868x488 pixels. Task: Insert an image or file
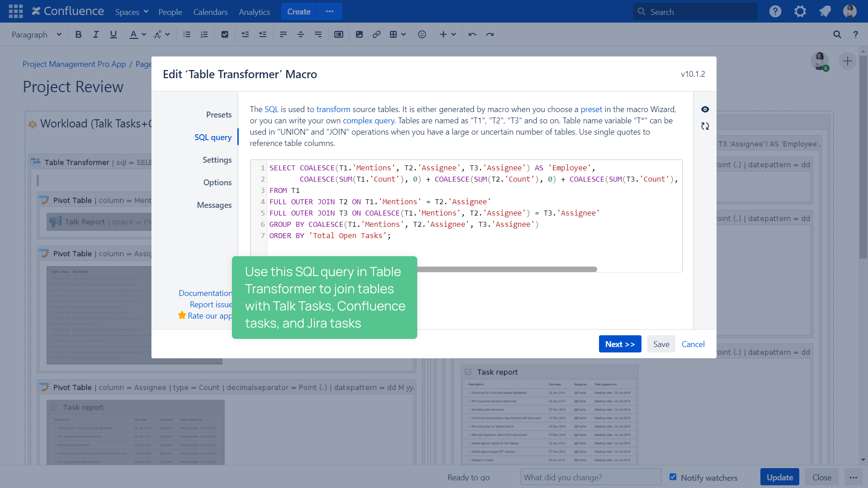[359, 34]
